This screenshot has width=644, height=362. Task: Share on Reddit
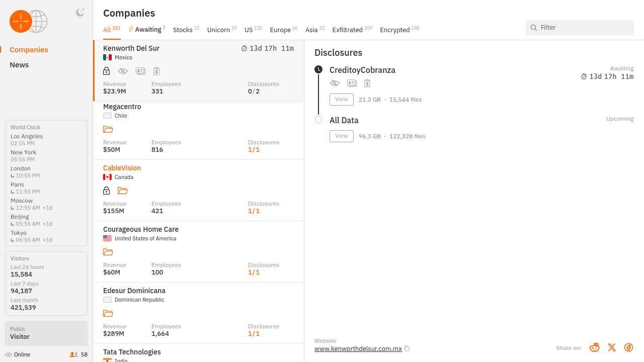pyautogui.click(x=595, y=347)
